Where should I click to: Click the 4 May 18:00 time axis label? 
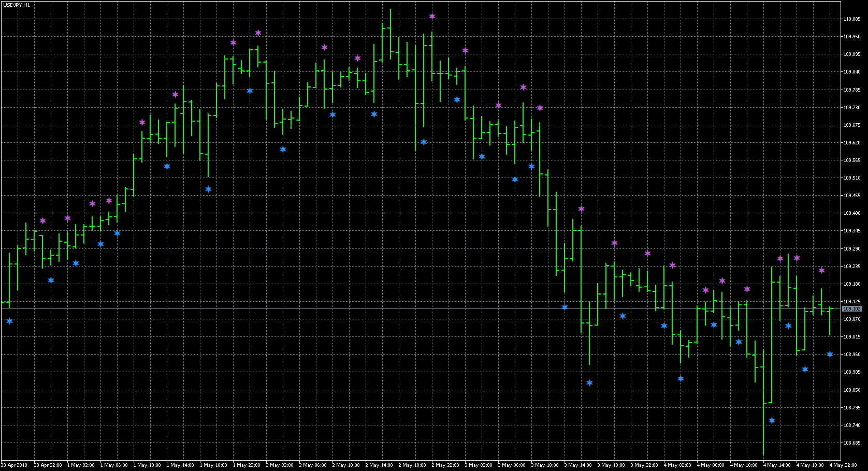point(810,465)
